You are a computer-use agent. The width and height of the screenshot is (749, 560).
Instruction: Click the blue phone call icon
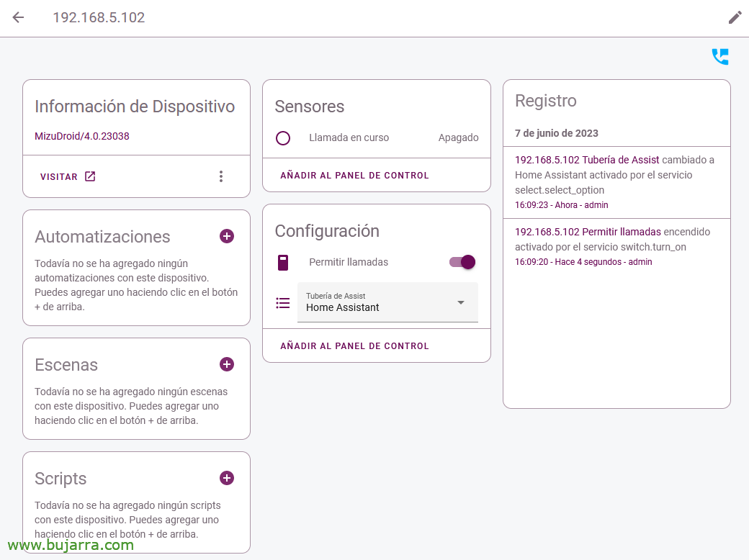[x=720, y=56]
